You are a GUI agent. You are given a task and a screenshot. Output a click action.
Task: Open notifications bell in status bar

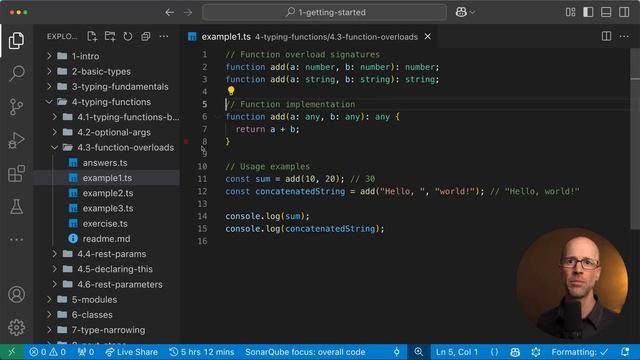pyautogui.click(x=625, y=352)
